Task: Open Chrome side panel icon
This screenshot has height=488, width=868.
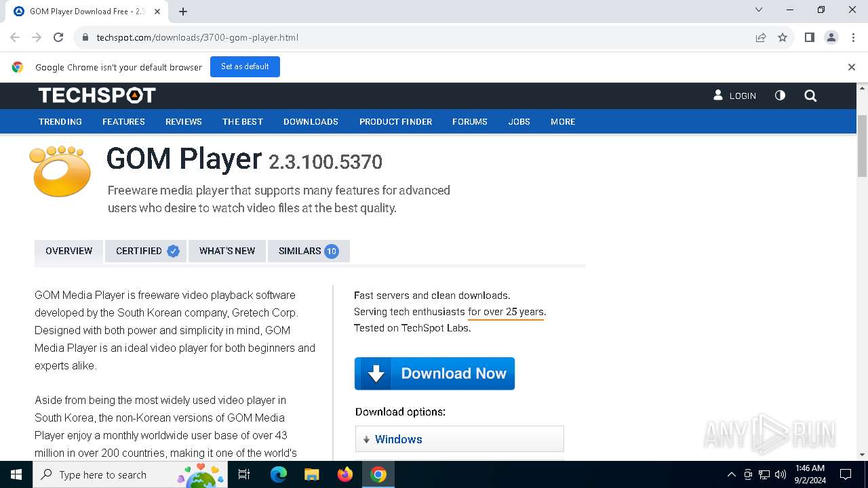Action: point(810,37)
